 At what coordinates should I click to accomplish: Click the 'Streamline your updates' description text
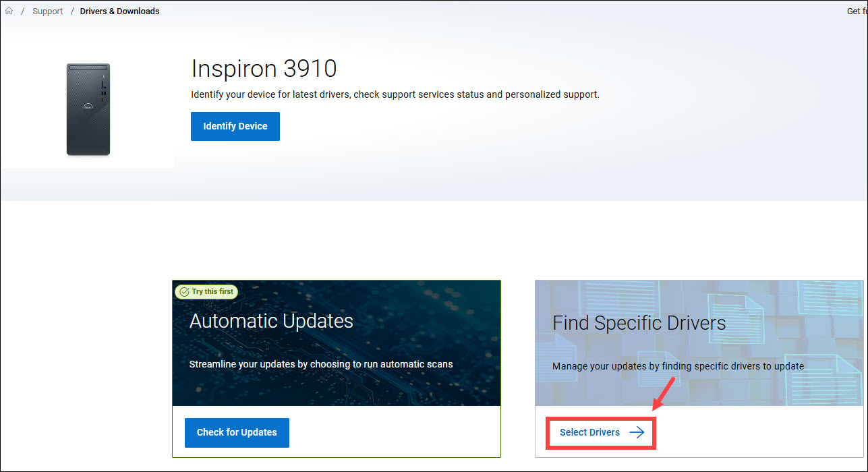pyautogui.click(x=321, y=364)
